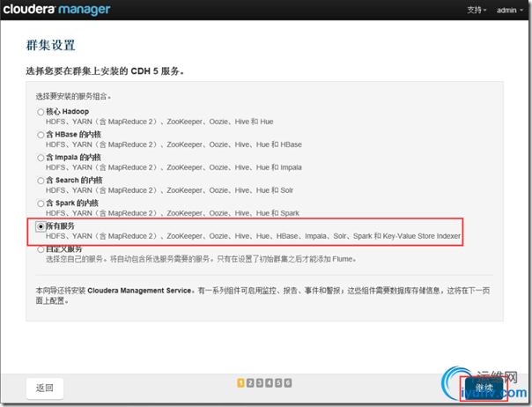Click the Cloudera Manager logo
The height and width of the screenshot is (407, 532).
point(56,10)
